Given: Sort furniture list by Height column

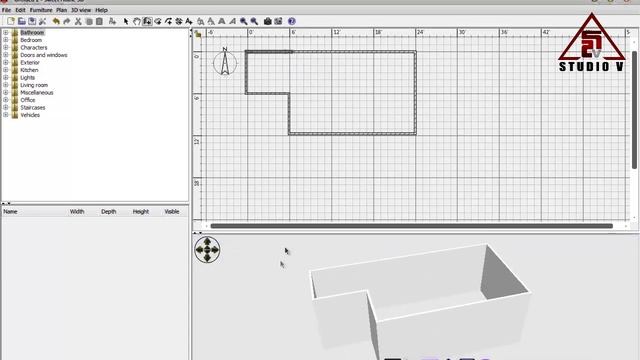Looking at the screenshot, I should point(140,211).
